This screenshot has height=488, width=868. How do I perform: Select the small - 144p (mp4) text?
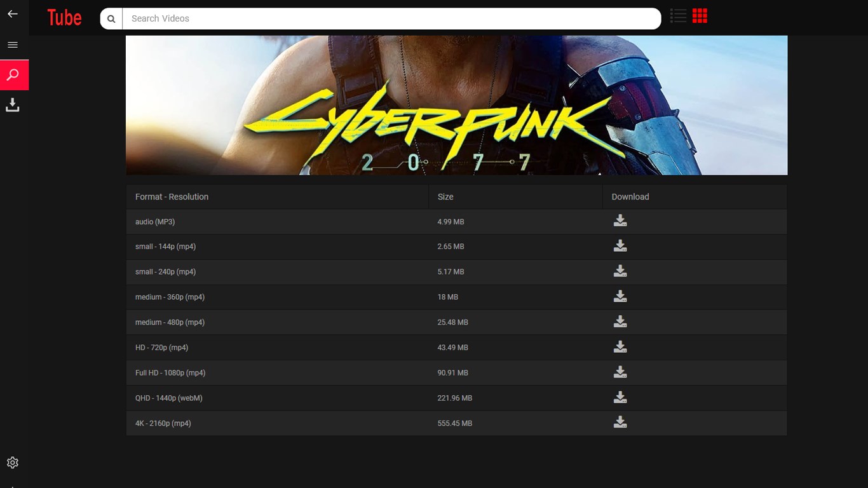165,247
